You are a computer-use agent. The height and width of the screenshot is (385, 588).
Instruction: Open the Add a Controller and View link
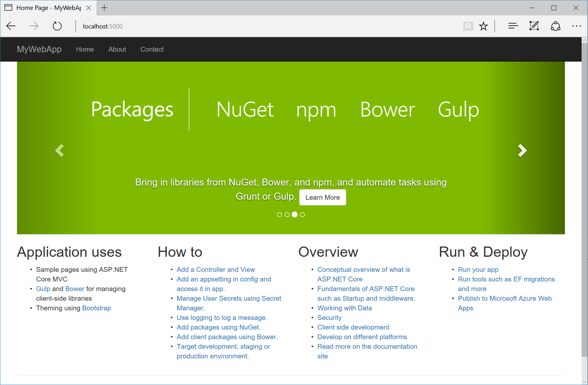tap(216, 270)
